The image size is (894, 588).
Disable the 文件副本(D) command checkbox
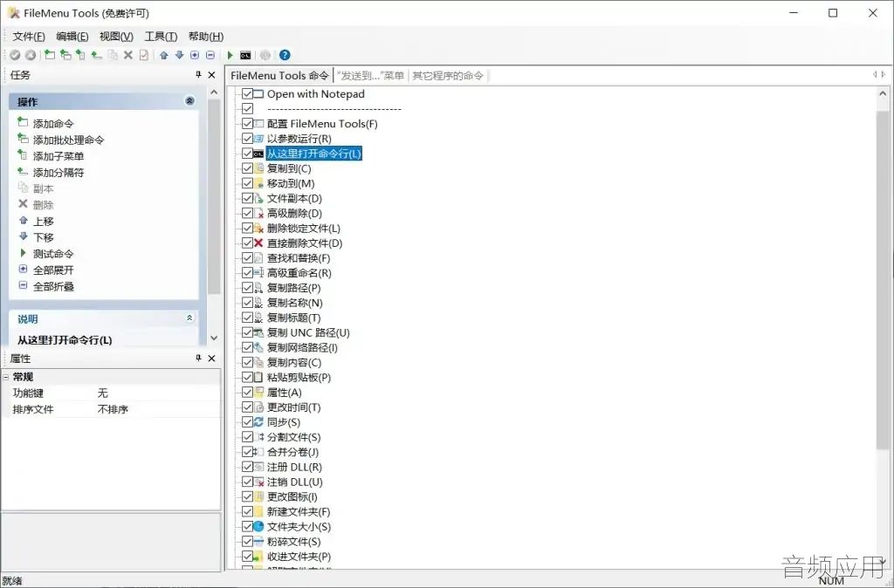pyautogui.click(x=247, y=198)
